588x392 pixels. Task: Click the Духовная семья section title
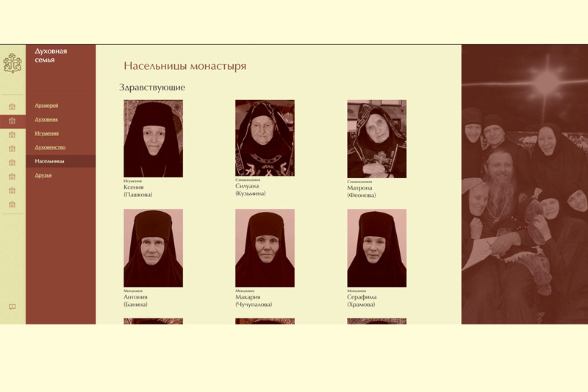tap(51, 55)
